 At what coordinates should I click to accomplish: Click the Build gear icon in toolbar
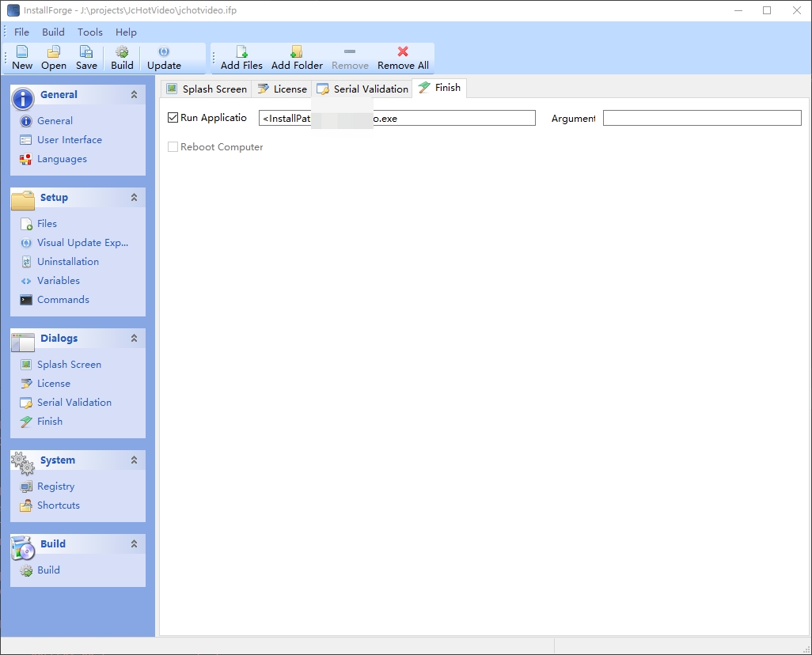[122, 51]
